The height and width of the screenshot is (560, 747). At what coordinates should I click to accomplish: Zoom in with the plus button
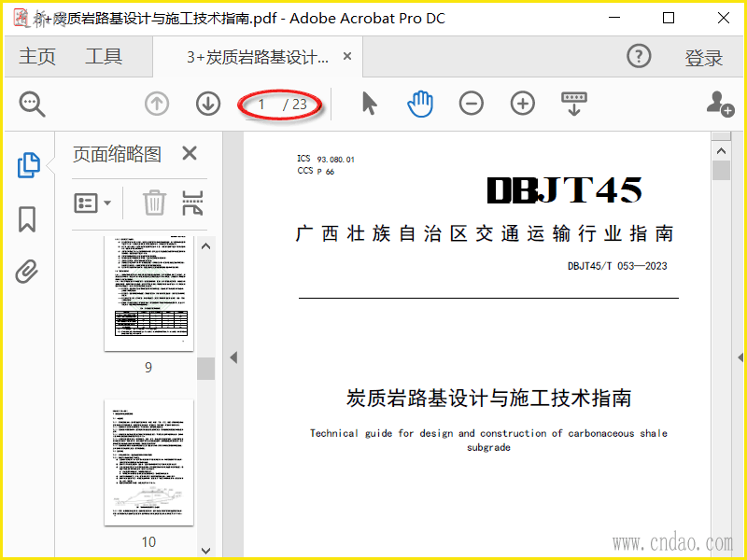pyautogui.click(x=523, y=104)
